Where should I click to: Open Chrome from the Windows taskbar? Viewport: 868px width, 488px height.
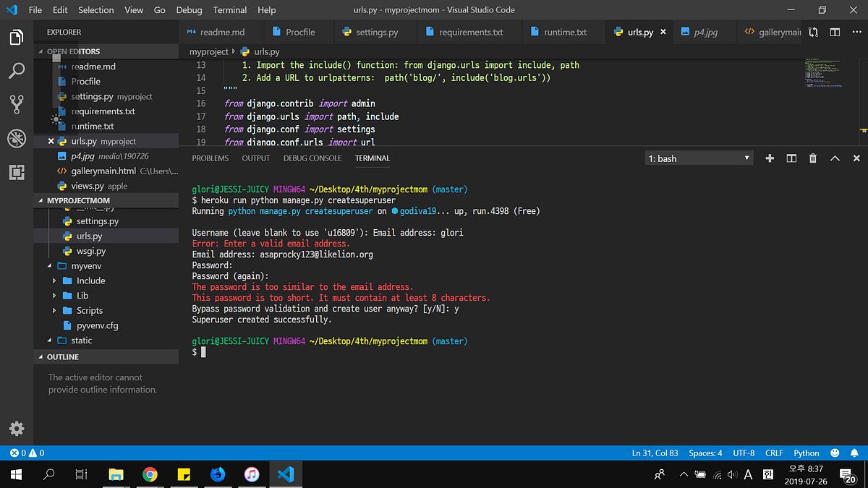pos(150,474)
